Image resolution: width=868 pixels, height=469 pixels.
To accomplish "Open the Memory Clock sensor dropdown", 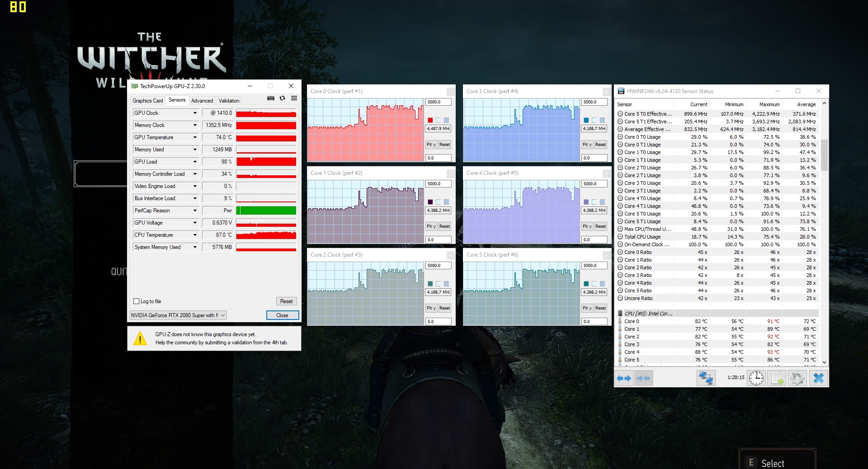I will tap(195, 125).
